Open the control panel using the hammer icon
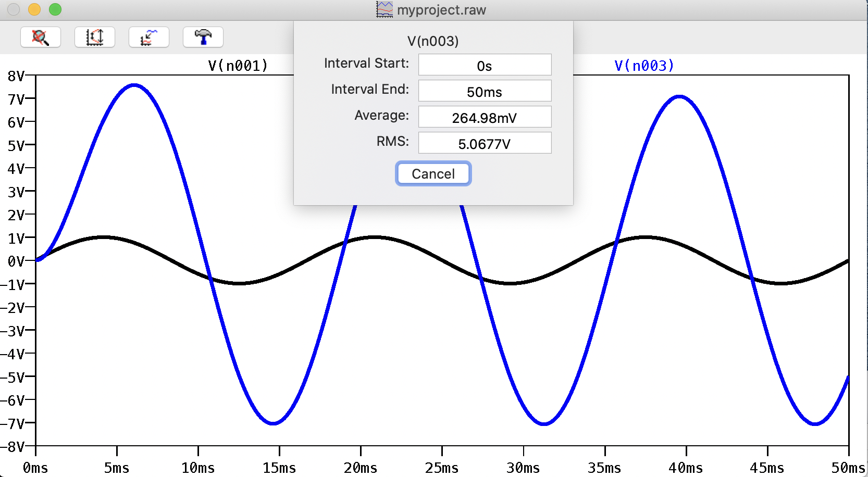This screenshot has width=868, height=477. tap(203, 37)
